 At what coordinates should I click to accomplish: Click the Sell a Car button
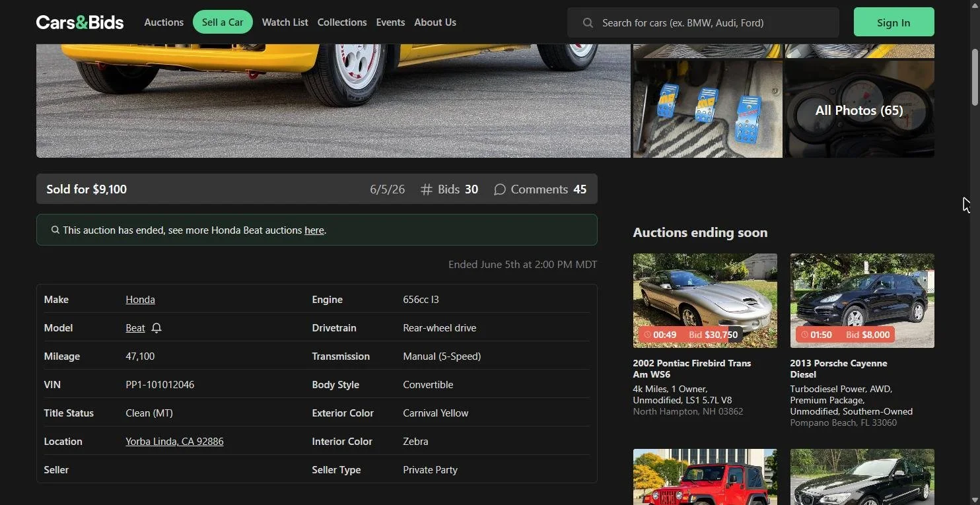[223, 22]
